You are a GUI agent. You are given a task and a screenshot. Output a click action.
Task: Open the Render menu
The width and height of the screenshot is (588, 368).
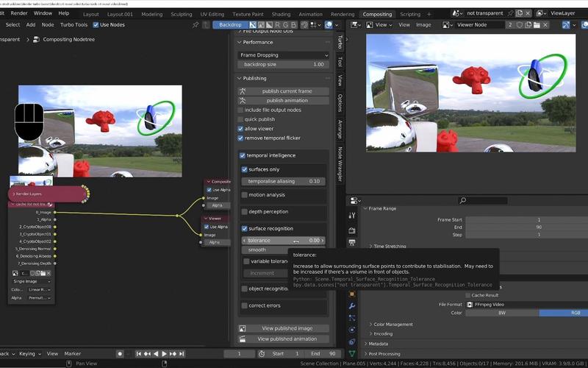(x=19, y=13)
